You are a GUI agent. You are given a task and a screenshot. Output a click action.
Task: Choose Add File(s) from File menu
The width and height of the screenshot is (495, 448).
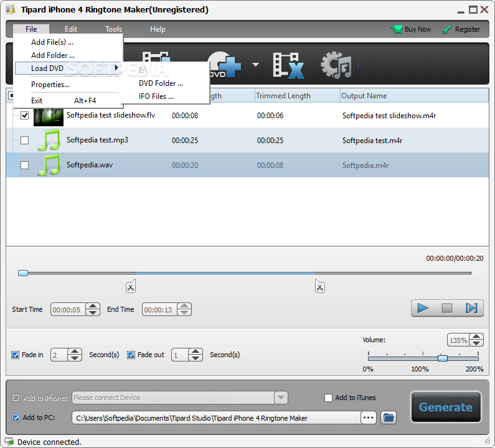pos(68,42)
